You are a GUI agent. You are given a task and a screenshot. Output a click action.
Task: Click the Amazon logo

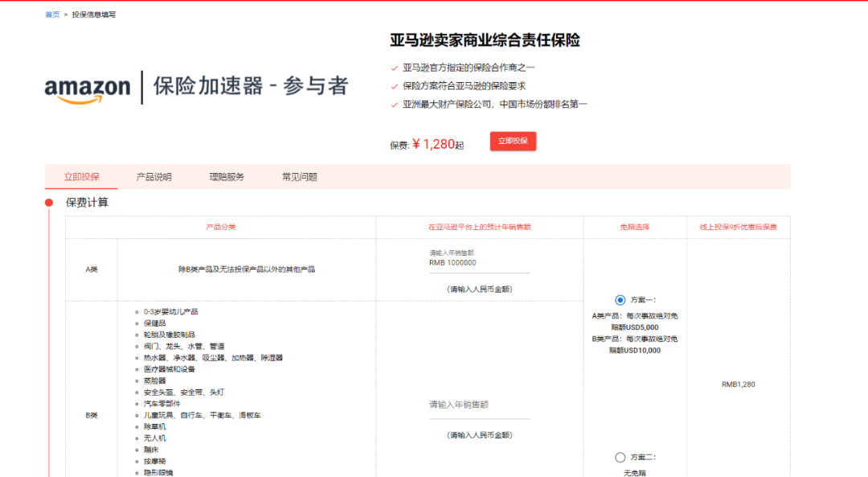pyautogui.click(x=87, y=88)
